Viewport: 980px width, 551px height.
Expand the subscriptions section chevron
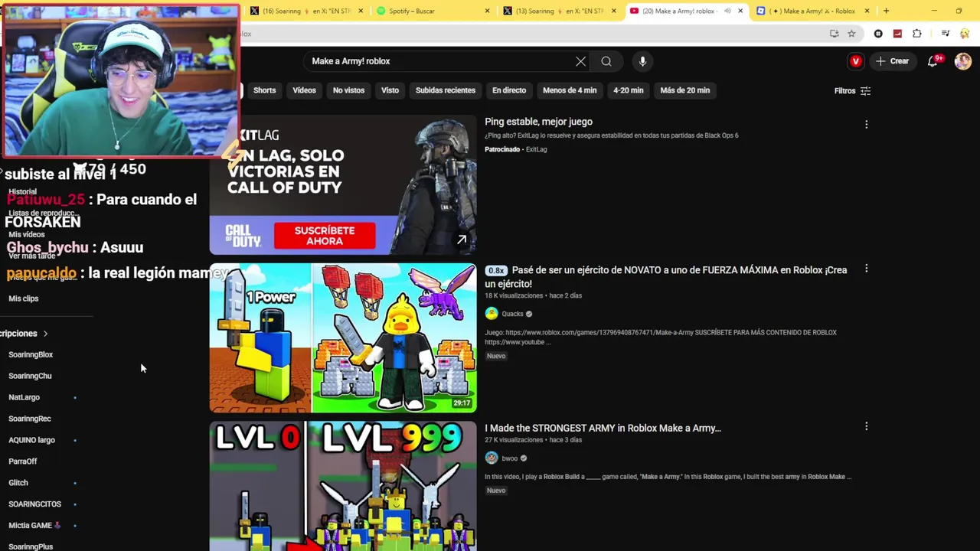pyautogui.click(x=45, y=334)
